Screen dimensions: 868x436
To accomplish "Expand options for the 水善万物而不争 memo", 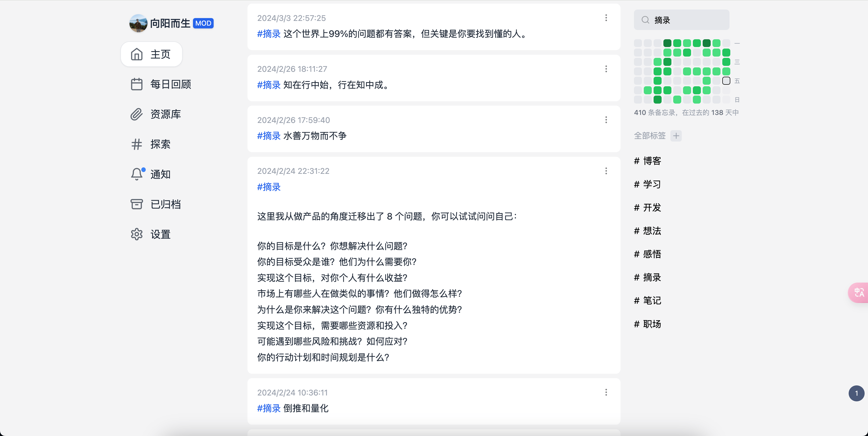I will tap(606, 120).
